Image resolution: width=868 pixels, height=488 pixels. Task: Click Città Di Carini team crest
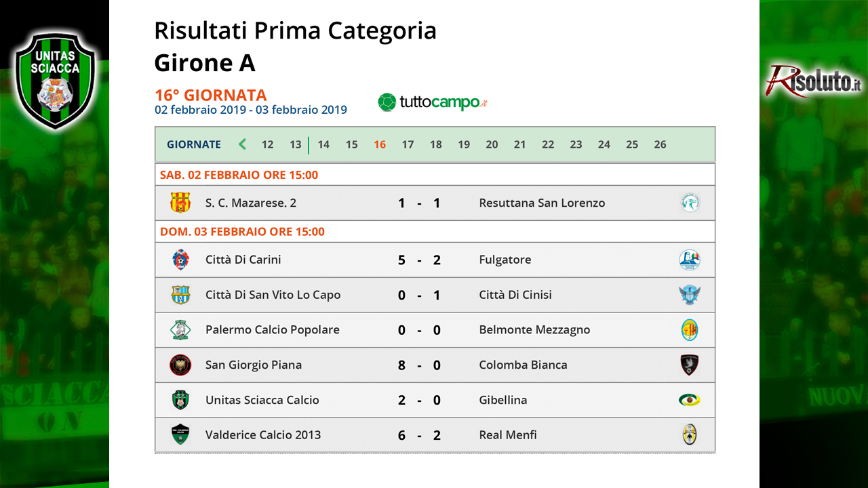(180, 260)
